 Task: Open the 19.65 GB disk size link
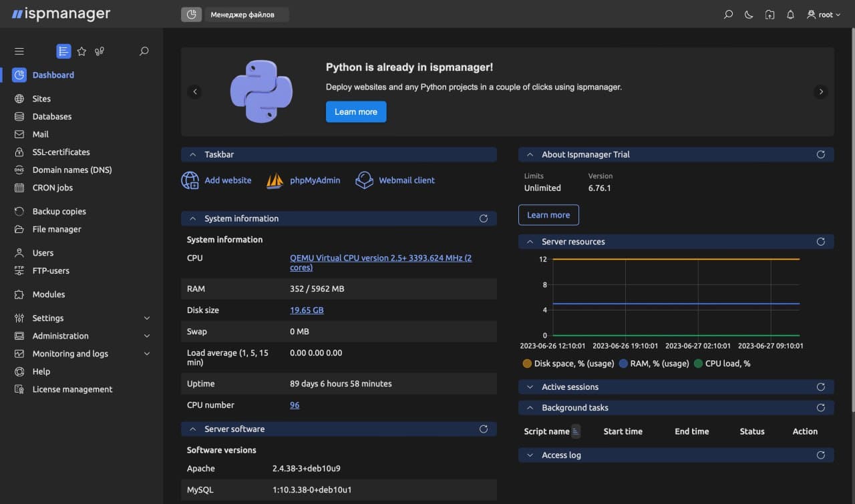point(307,310)
